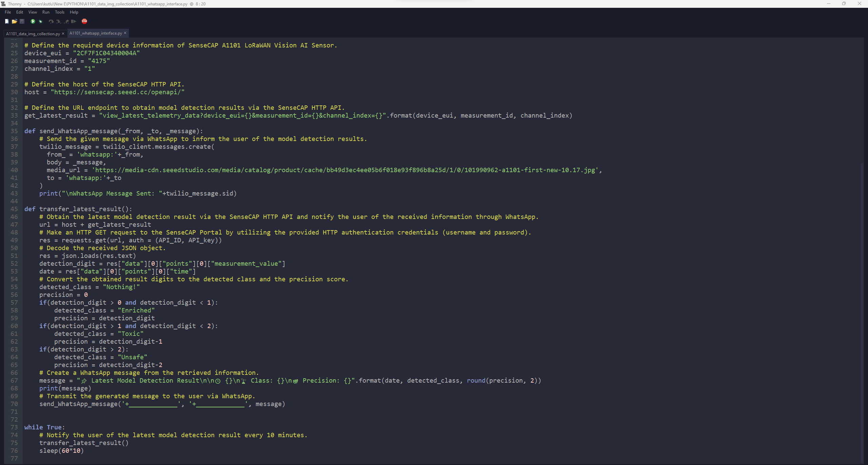
Task: Resume program execution
Action: pos(73,21)
